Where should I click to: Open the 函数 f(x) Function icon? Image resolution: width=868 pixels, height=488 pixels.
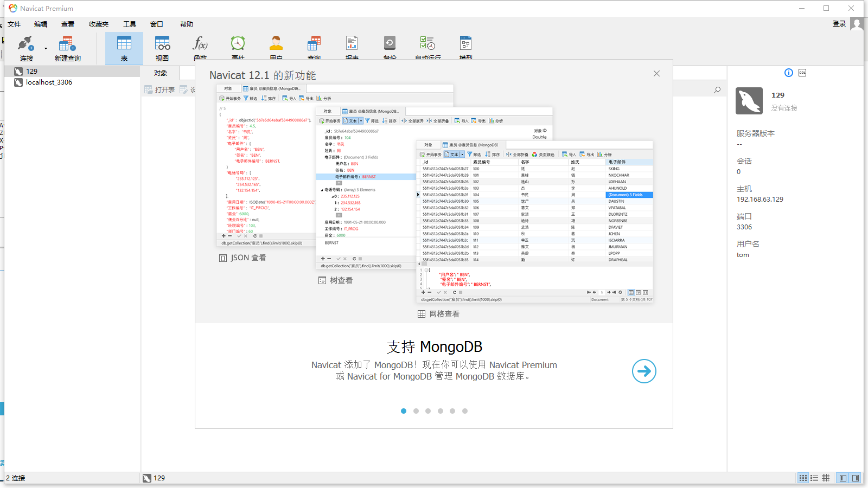click(x=200, y=48)
